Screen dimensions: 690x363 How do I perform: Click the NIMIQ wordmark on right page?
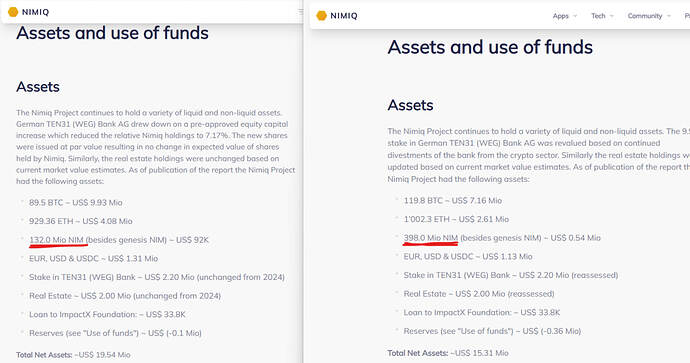pyautogui.click(x=344, y=16)
